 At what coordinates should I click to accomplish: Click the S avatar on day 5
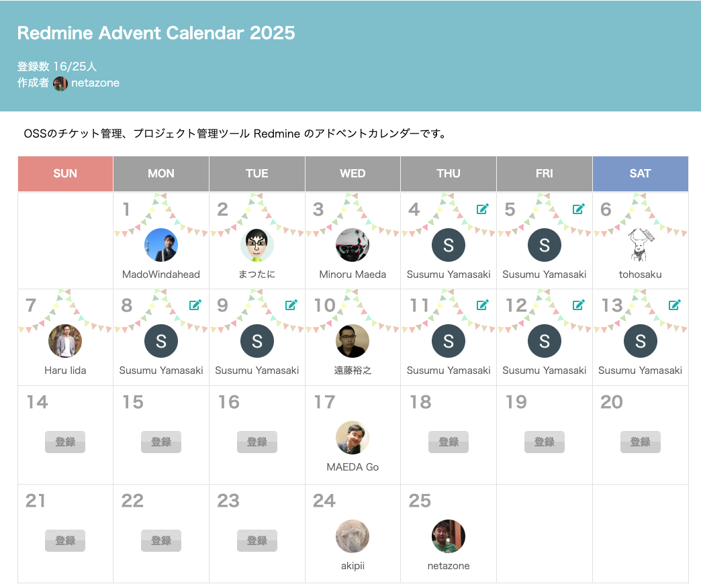[x=545, y=245]
